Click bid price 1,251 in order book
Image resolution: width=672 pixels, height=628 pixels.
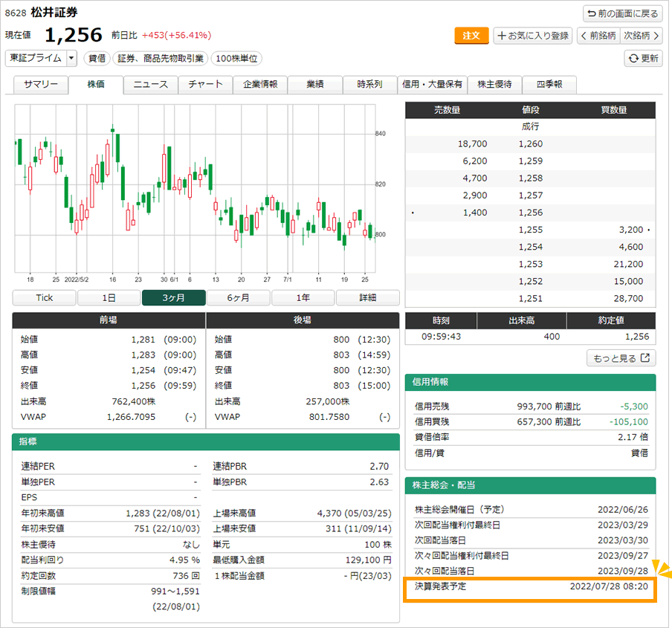(531, 298)
